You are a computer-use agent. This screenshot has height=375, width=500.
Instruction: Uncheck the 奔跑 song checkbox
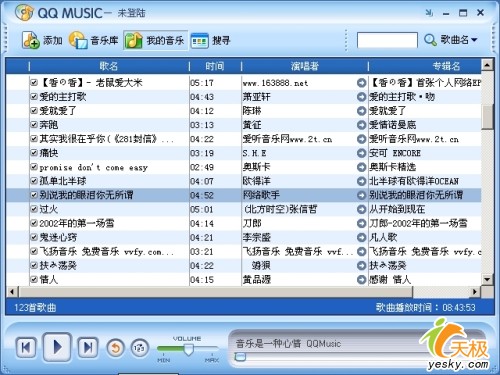[x=34, y=124]
